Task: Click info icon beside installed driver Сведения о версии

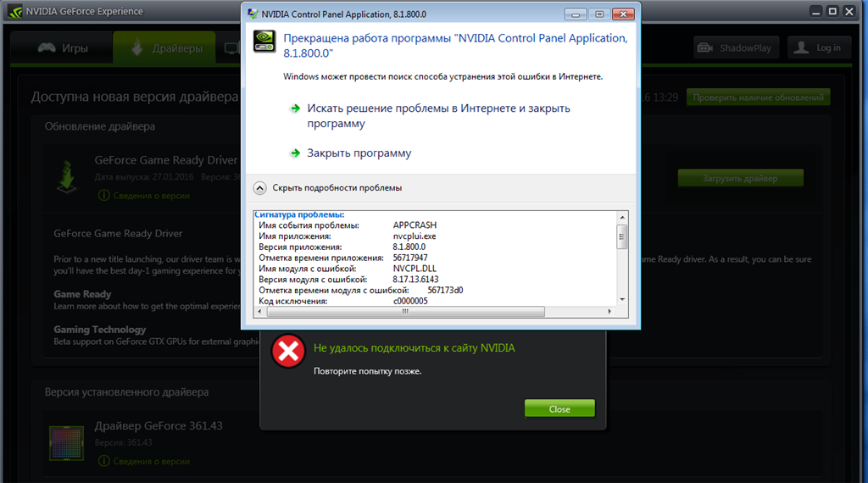Action: (x=103, y=461)
